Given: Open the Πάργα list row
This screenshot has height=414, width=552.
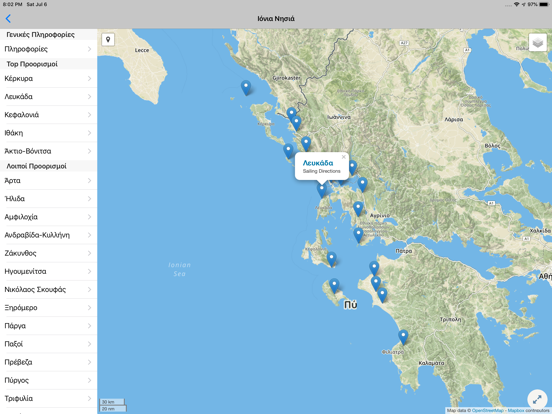Looking at the screenshot, I should coord(48,326).
